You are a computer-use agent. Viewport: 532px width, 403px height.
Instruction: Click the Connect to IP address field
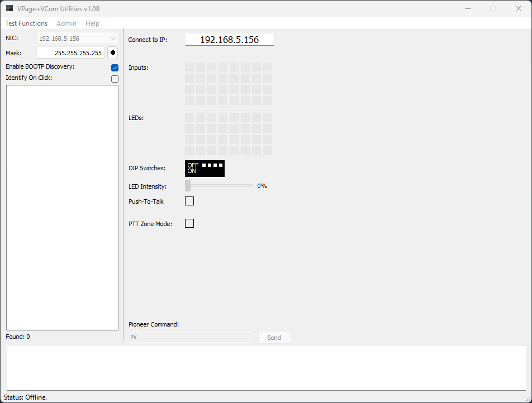230,40
